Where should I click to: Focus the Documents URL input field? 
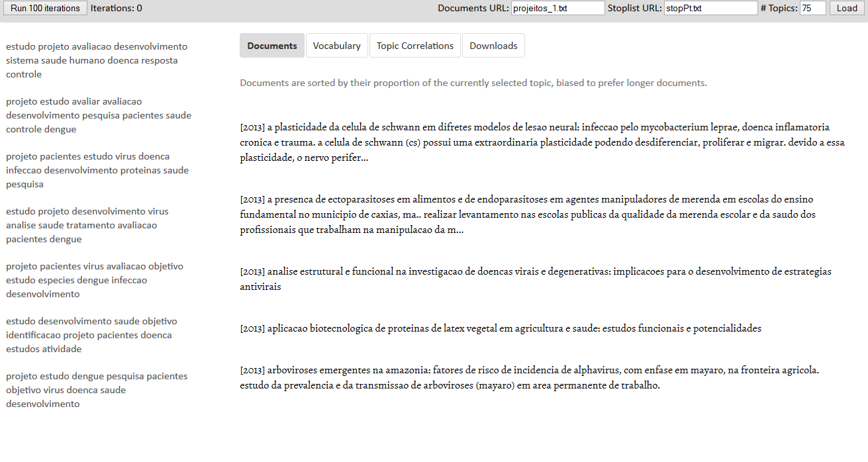tap(557, 9)
